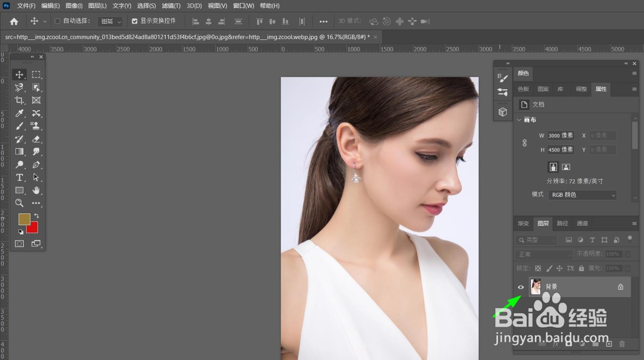The width and height of the screenshot is (644, 360).
Task: Select the Hand tool
Action: 36,190
